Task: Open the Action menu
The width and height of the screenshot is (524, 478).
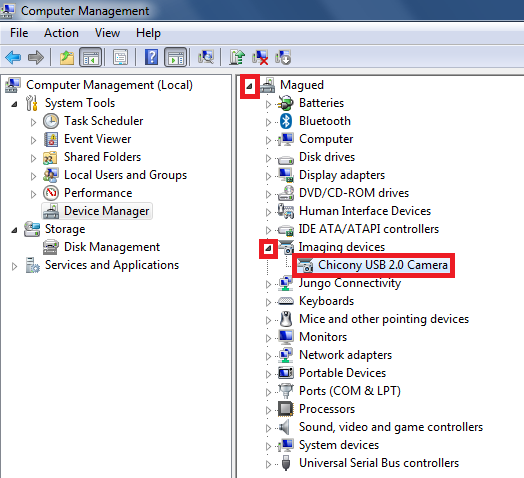Action: [x=61, y=33]
